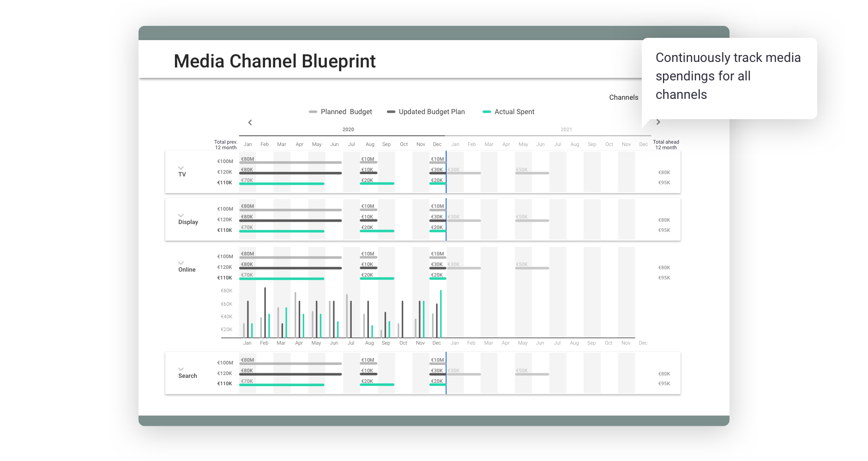Toggle the Actual Spent legend item
The width and height of the screenshot is (868, 461).
(x=508, y=112)
